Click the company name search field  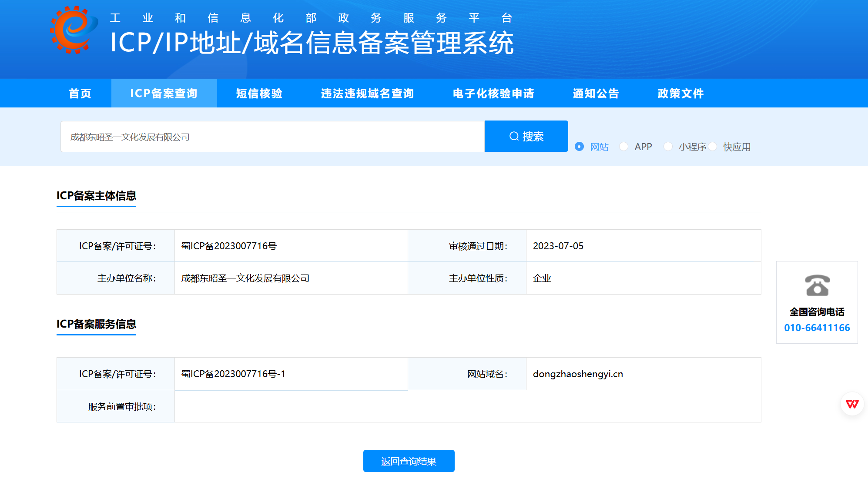272,137
